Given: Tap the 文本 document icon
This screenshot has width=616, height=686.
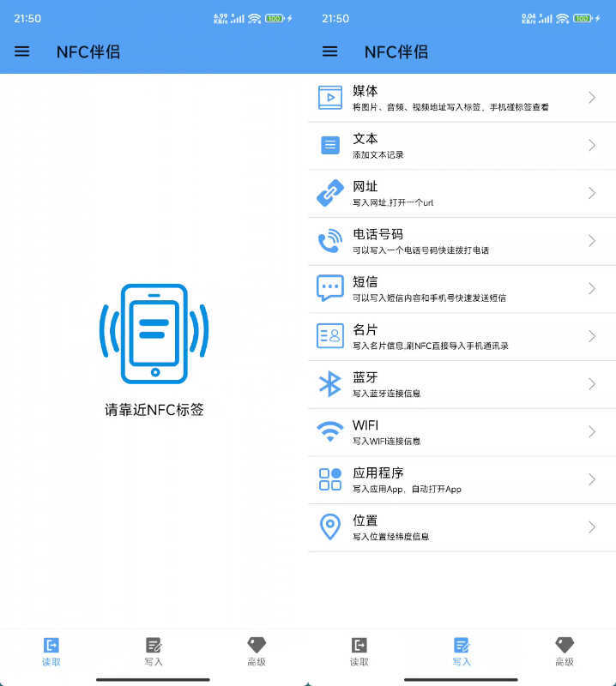Looking at the screenshot, I should pos(330,145).
